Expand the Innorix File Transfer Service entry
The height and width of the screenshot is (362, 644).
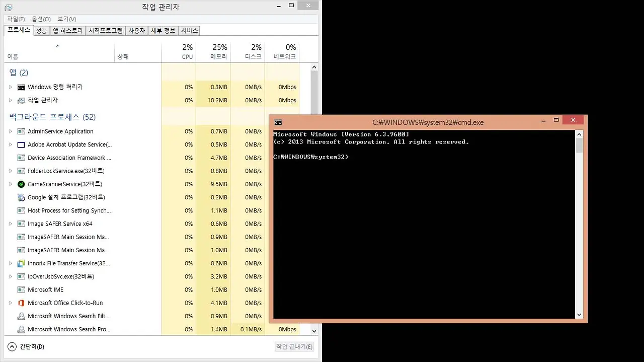click(11, 263)
